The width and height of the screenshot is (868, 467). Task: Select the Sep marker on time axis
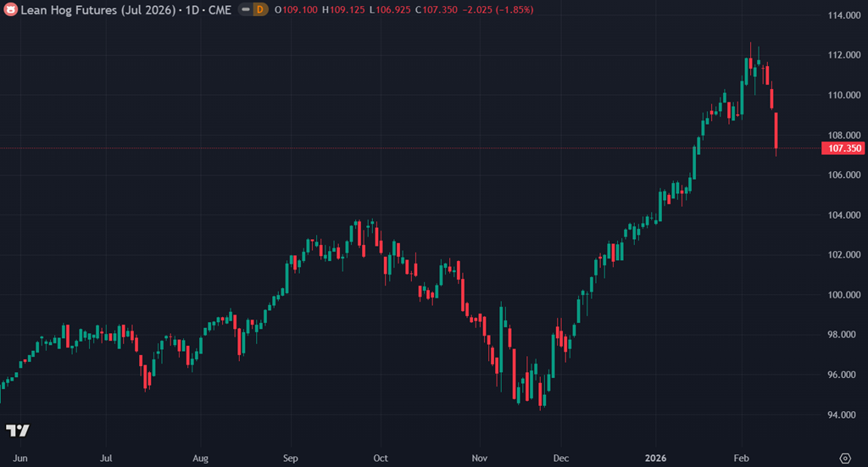click(291, 458)
